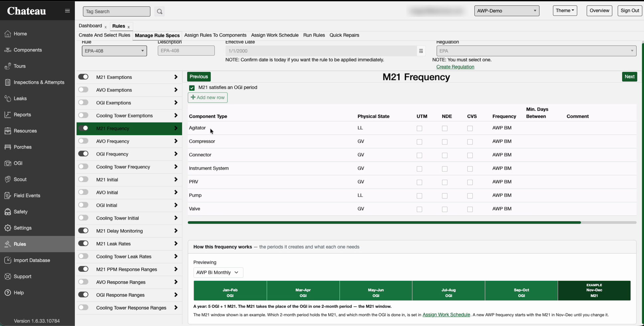Open the AWP Bi Monthly previewing dropdown
Screen dimensions: 644x326
point(218,272)
